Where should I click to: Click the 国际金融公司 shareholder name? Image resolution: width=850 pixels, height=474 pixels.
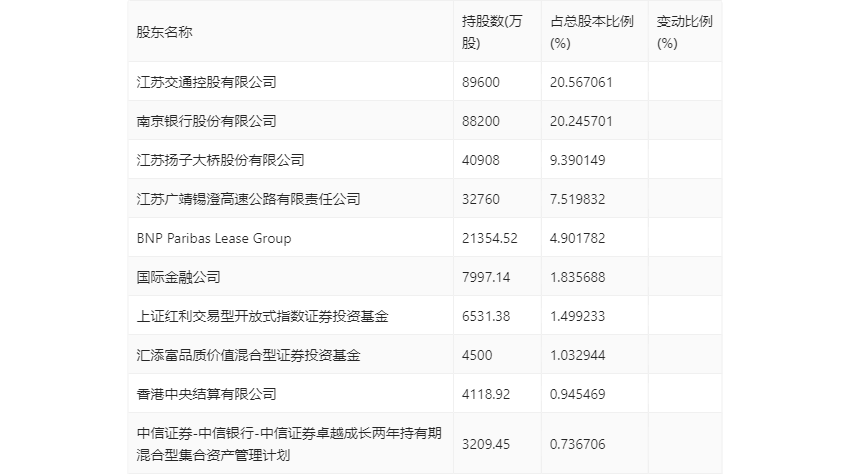pyautogui.click(x=178, y=277)
